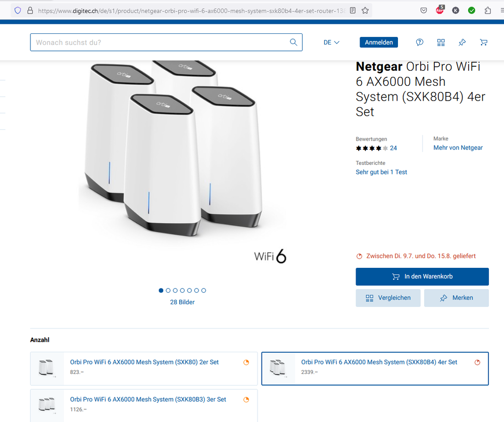Click the padlock site security icon
The image size is (504, 422).
tap(30, 11)
